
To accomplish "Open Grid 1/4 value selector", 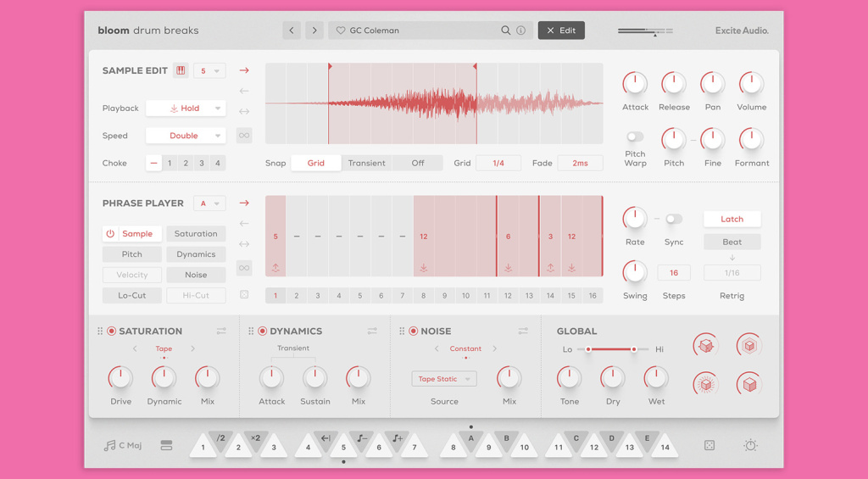I will tap(498, 164).
